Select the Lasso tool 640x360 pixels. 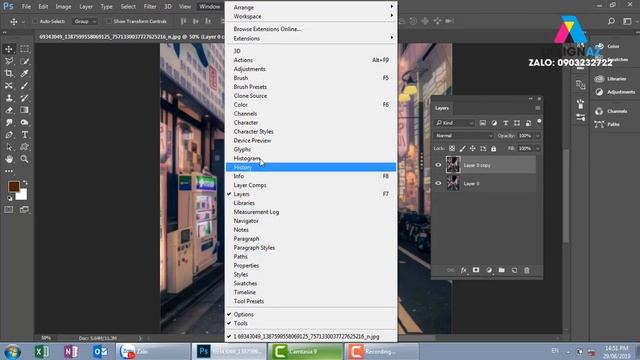(x=9, y=61)
